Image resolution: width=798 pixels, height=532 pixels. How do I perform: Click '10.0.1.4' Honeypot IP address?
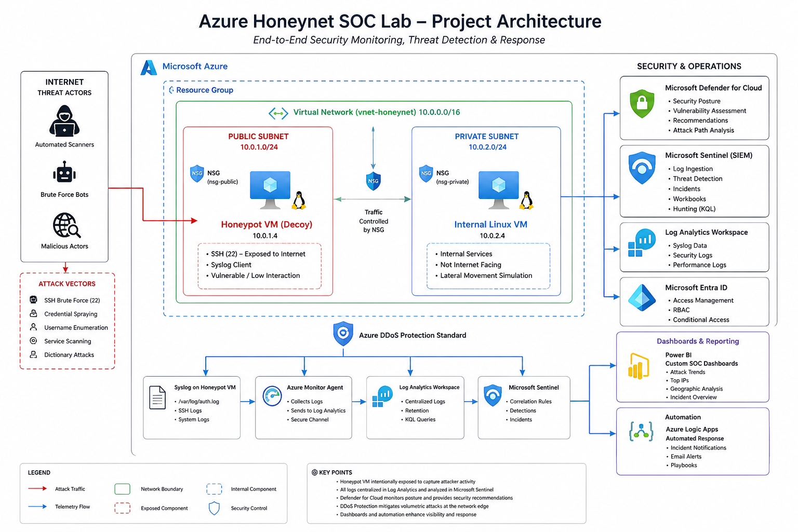265,236
